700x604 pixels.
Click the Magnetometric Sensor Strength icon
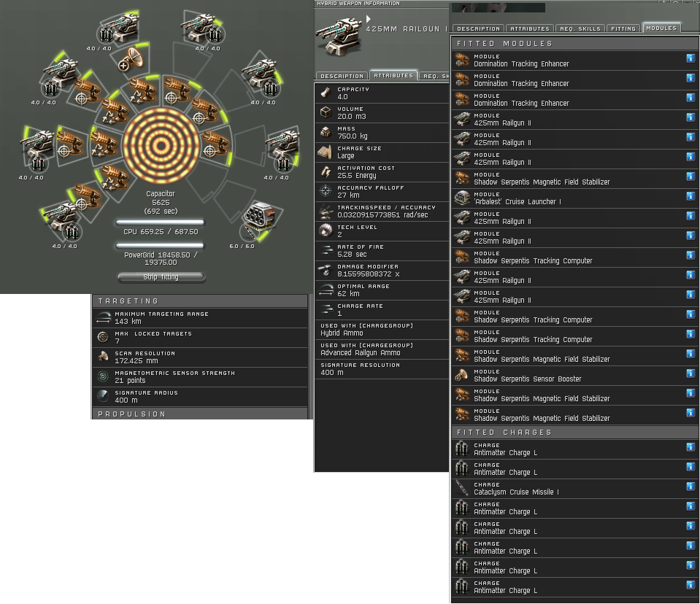coord(103,376)
